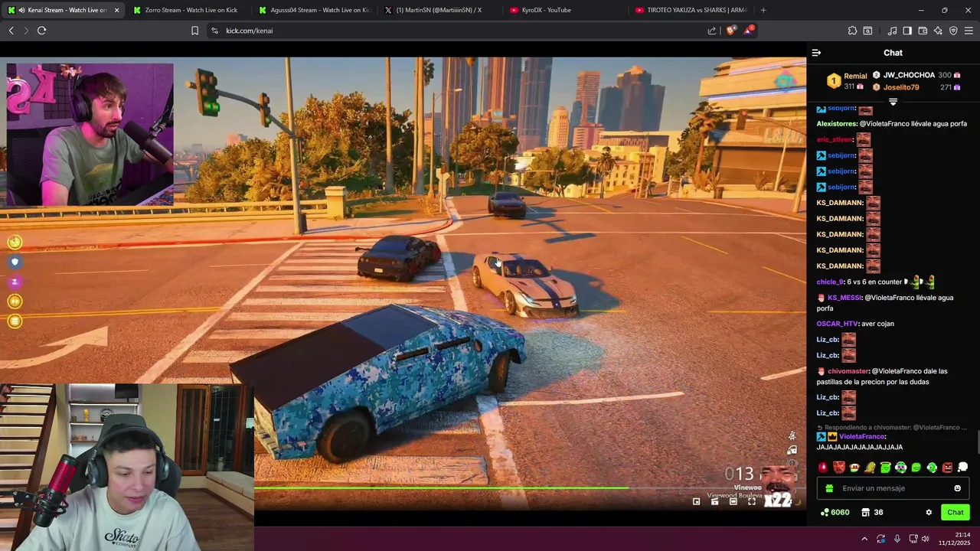
Task: Click the chicle_9 username in chat
Action: tap(830, 282)
